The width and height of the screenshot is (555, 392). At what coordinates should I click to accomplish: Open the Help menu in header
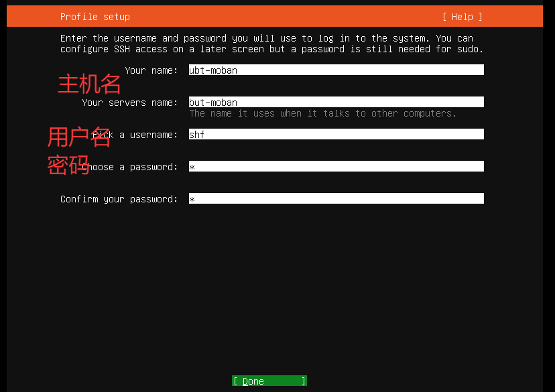click(462, 17)
